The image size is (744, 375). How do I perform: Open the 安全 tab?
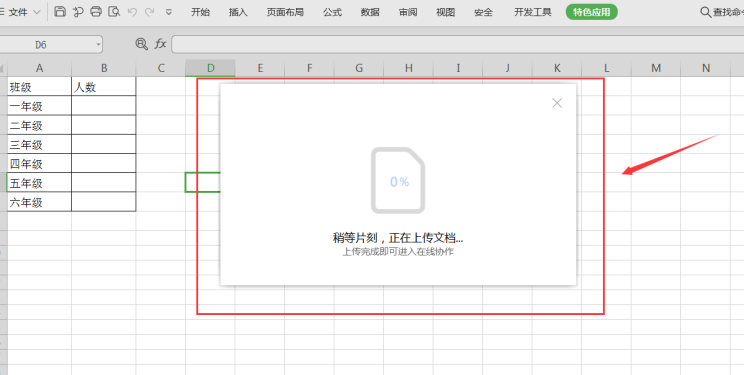click(483, 12)
